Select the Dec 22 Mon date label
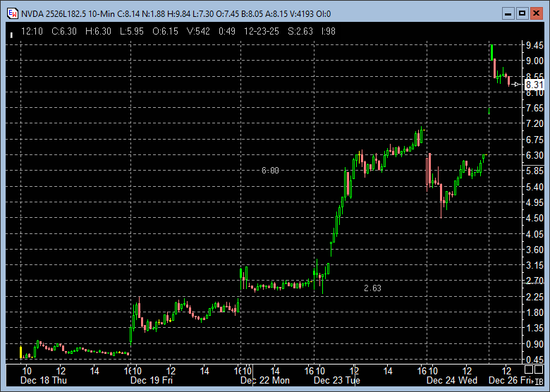The width and height of the screenshot is (550, 392). [265, 380]
